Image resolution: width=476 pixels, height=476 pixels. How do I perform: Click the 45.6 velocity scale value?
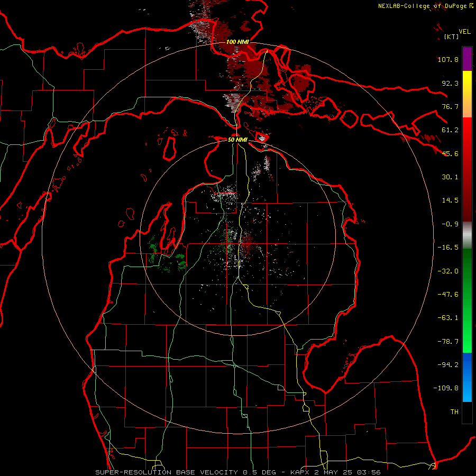(450, 153)
